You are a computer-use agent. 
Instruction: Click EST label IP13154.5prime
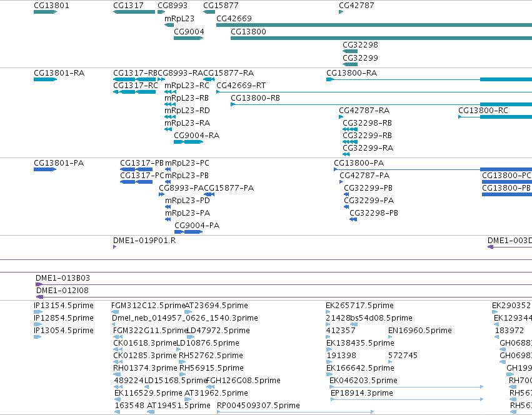coord(64,306)
